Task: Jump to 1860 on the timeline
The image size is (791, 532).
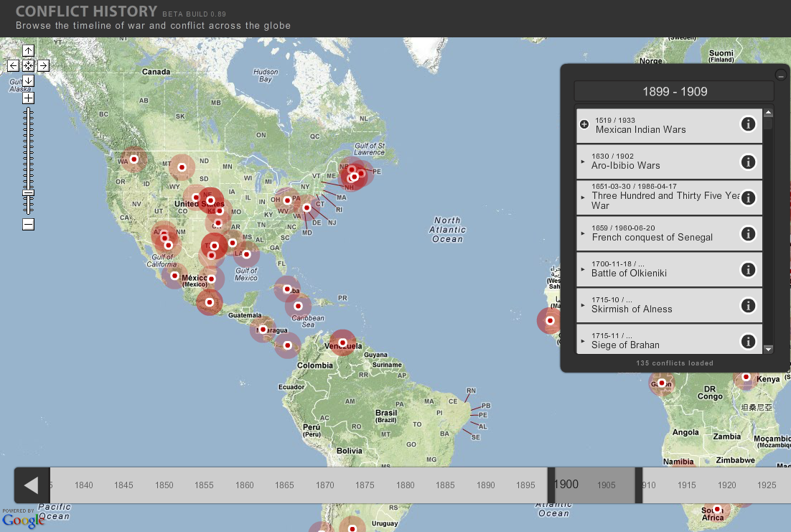Action: pyautogui.click(x=245, y=485)
